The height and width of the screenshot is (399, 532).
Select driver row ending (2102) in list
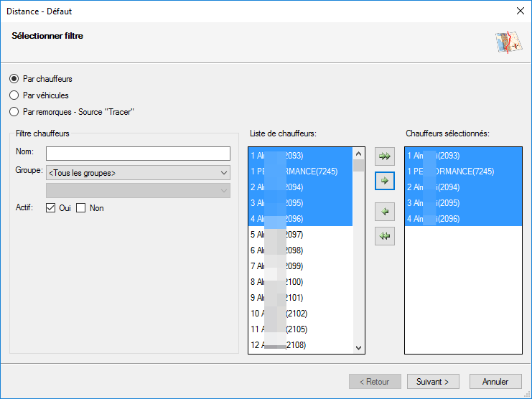(301, 313)
